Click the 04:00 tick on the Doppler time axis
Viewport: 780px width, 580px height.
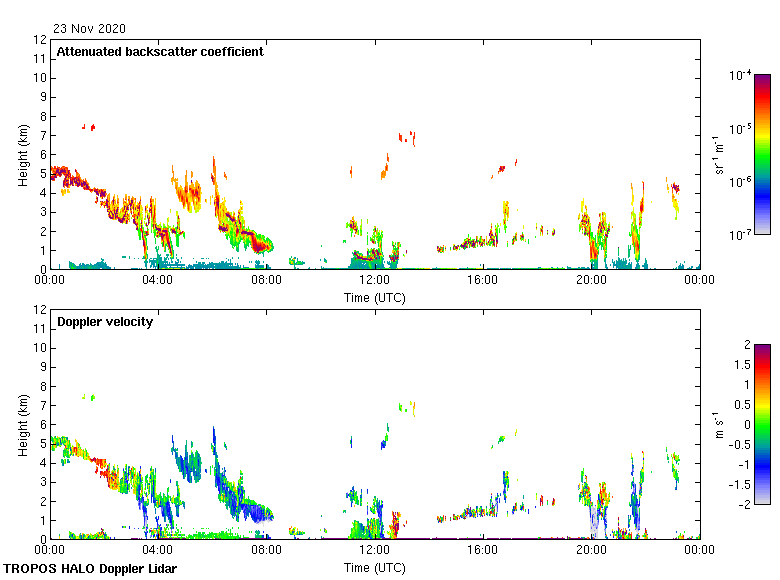[158, 551]
